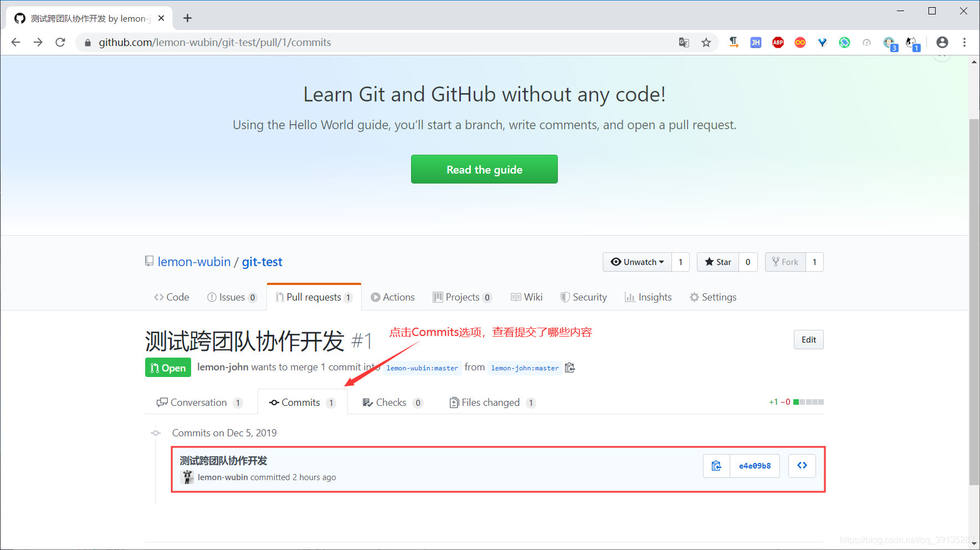Open the green circular extension icon

tap(844, 42)
